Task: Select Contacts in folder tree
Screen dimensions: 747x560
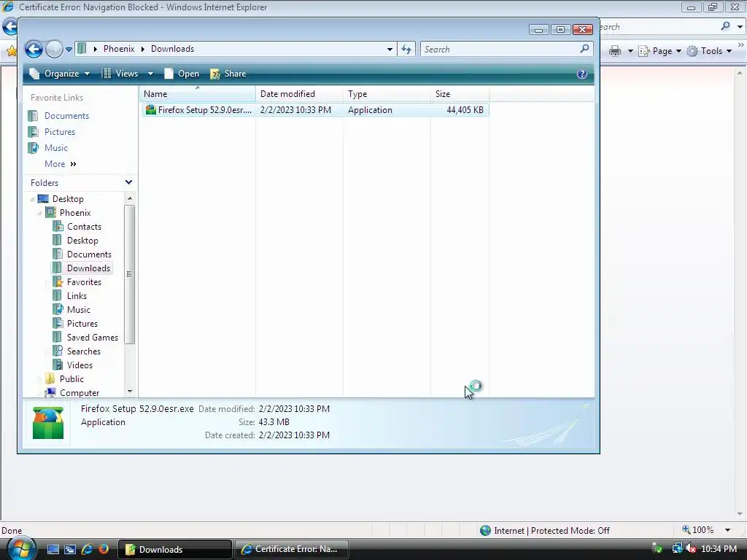Action: tap(84, 227)
